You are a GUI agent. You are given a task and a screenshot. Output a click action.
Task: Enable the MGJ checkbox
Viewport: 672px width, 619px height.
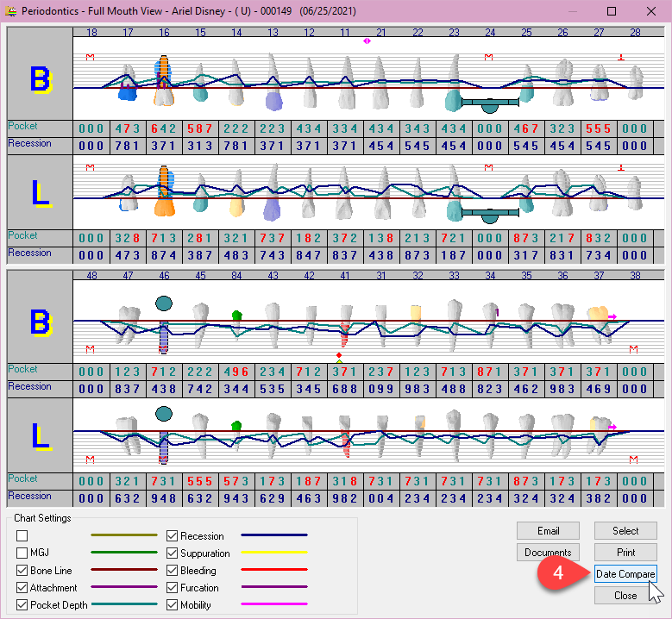click(22, 553)
